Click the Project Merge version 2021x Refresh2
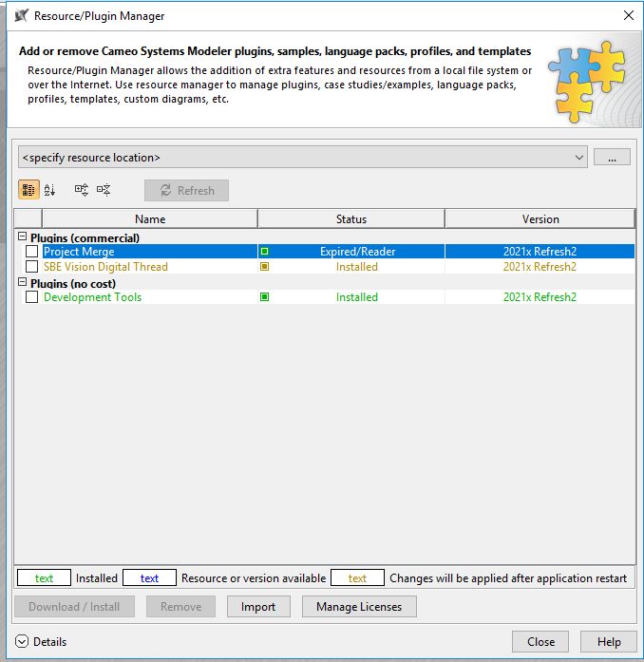This screenshot has height=662, width=644. point(540,252)
